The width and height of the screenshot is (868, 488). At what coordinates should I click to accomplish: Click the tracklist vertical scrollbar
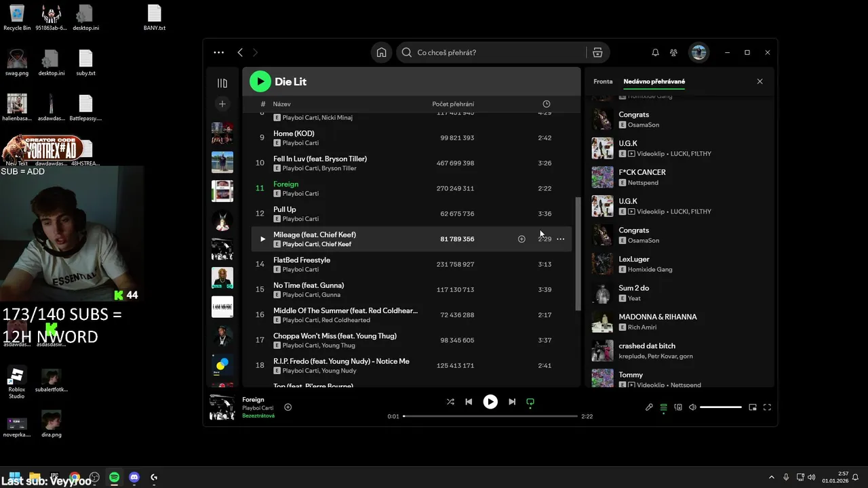tap(578, 254)
